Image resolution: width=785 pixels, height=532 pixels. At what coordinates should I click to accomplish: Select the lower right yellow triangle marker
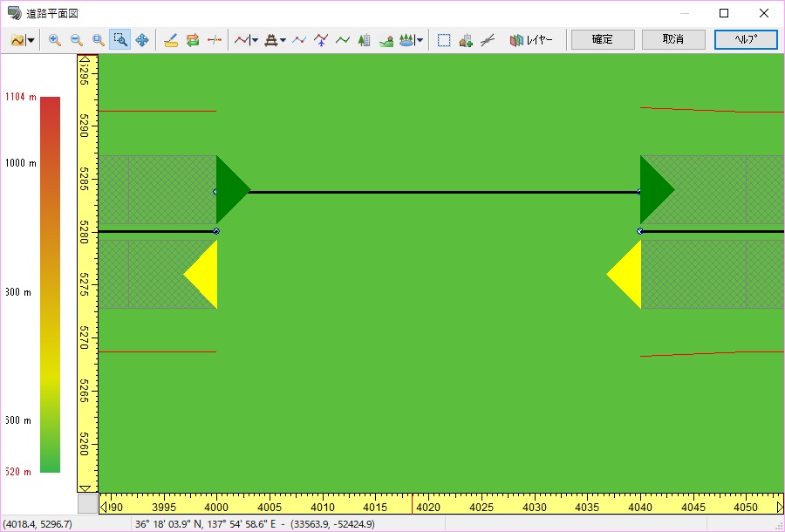point(624,274)
